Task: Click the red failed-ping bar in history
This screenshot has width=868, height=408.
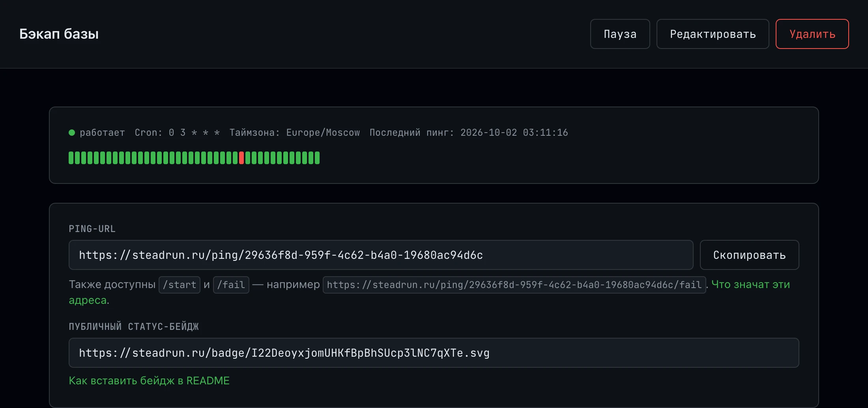Action: tap(241, 158)
